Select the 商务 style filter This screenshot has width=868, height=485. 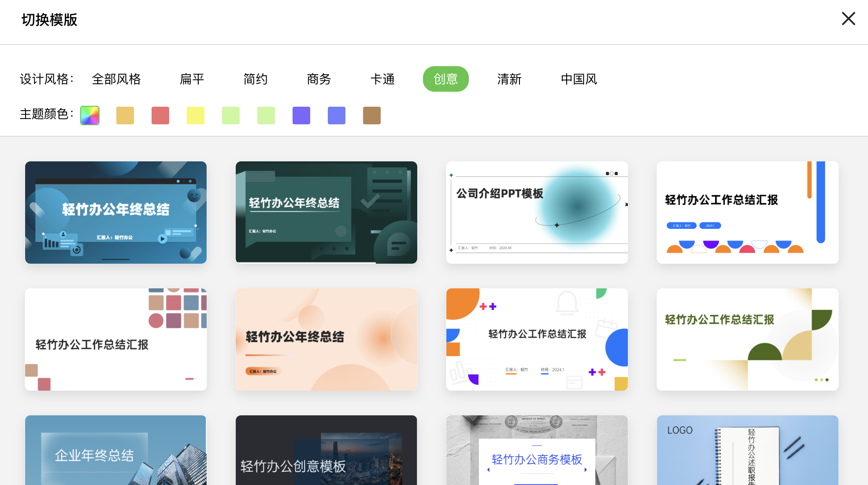click(x=319, y=79)
